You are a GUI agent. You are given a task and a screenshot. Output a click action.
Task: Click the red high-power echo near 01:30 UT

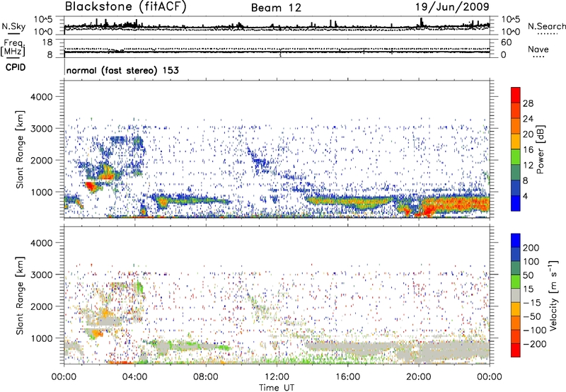[91, 186]
